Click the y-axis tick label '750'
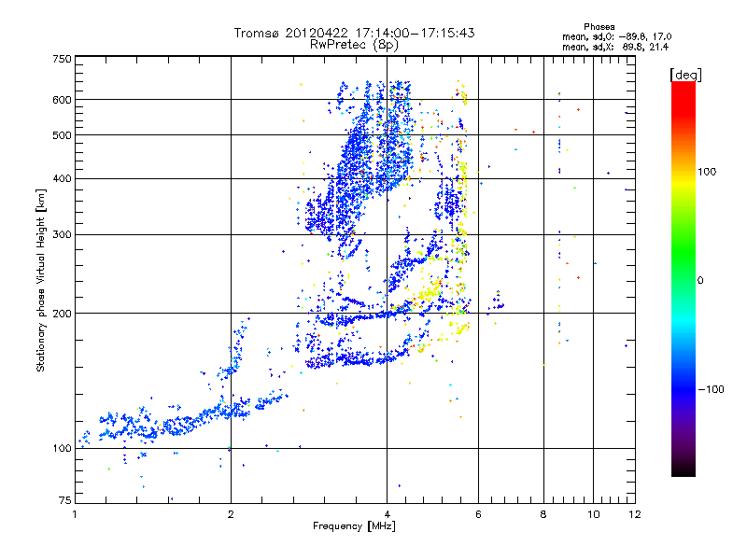Screen dimensions: 747x560 [63, 59]
